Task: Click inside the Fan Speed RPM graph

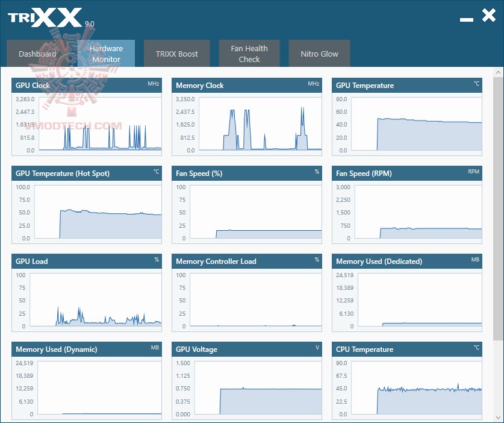Action: point(418,211)
